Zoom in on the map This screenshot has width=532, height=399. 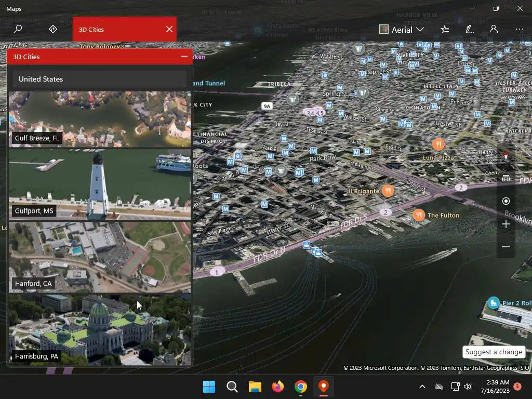tap(506, 224)
